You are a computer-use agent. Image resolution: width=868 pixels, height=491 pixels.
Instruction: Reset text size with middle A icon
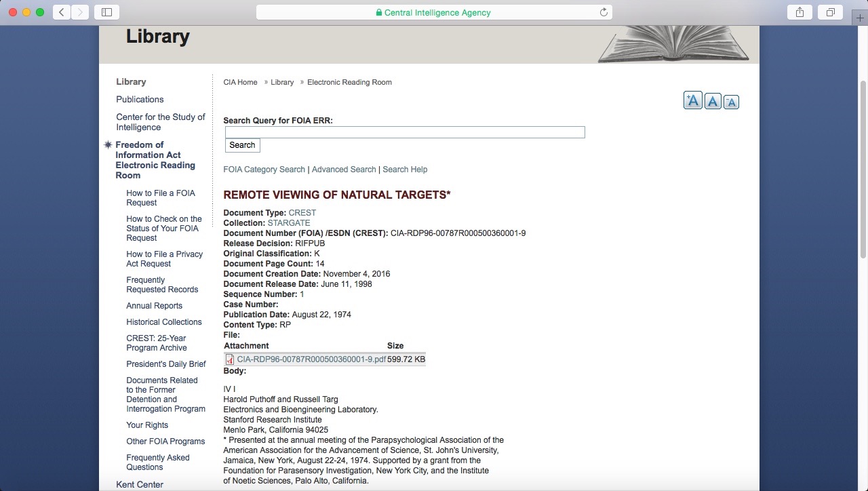712,102
